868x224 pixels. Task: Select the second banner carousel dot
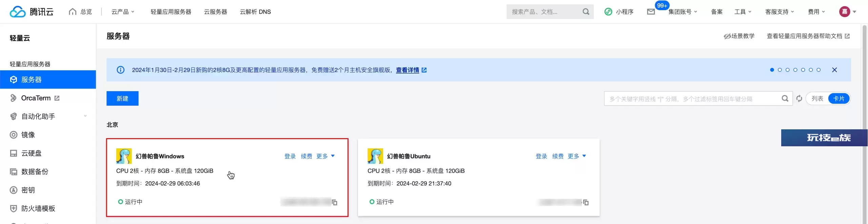pos(780,70)
